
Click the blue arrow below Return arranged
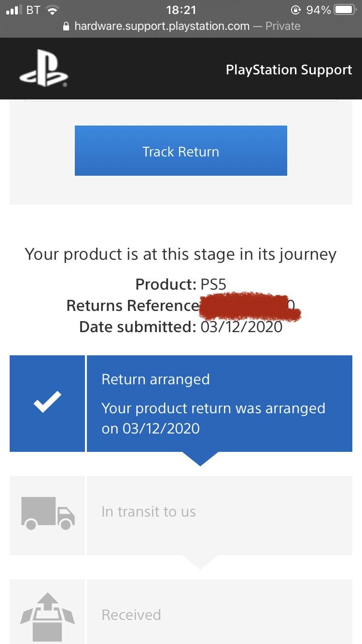point(200,459)
